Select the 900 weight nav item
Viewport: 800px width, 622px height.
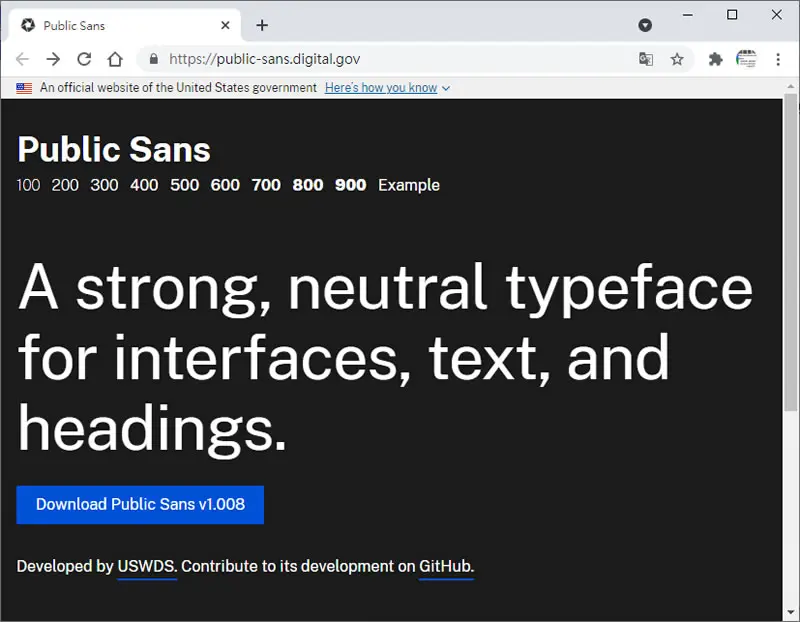click(351, 185)
